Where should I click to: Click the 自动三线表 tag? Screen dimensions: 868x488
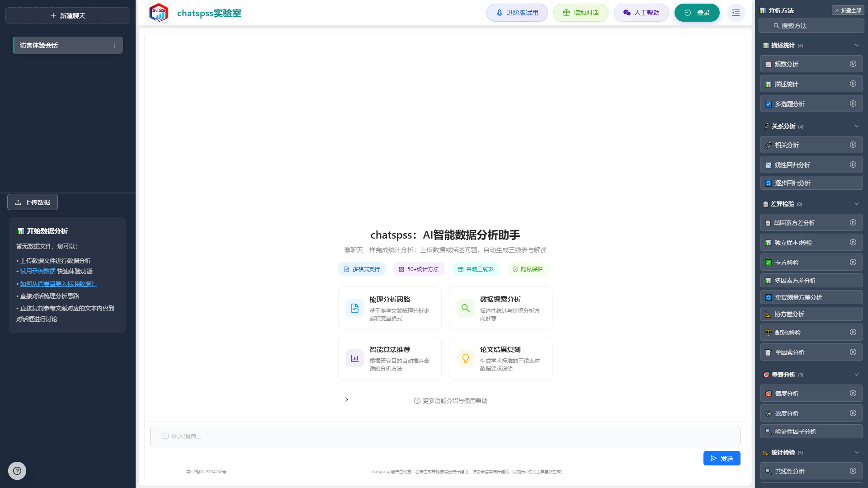pyautogui.click(x=476, y=269)
